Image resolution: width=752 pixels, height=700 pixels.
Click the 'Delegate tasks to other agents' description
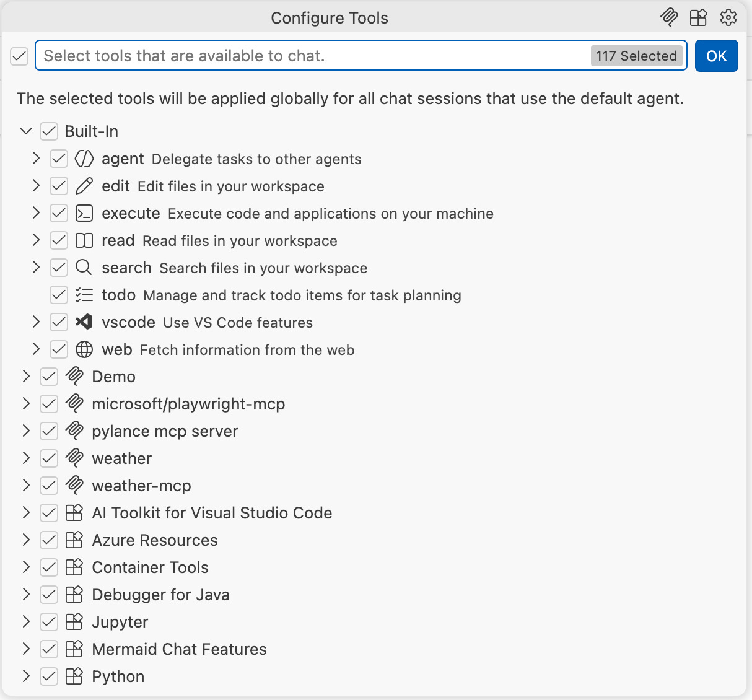[256, 159]
